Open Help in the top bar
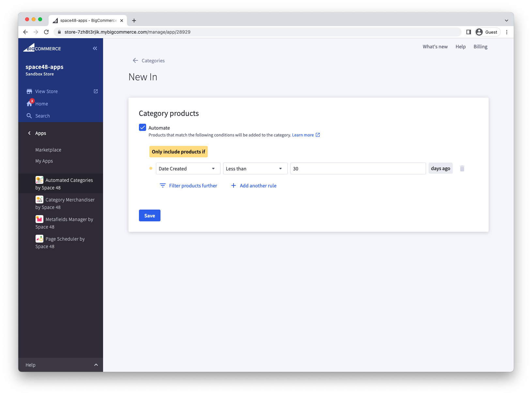532x396 pixels. pyautogui.click(x=461, y=47)
